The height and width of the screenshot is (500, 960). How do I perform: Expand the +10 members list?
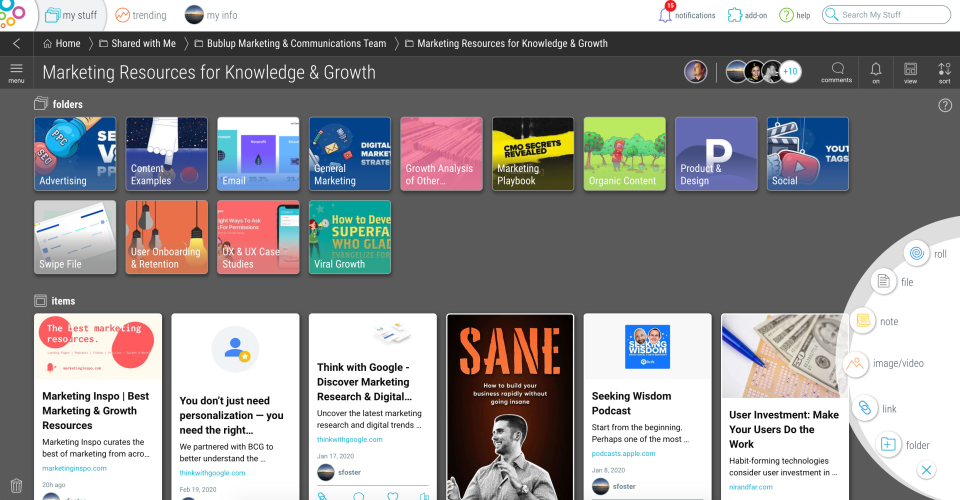point(790,72)
